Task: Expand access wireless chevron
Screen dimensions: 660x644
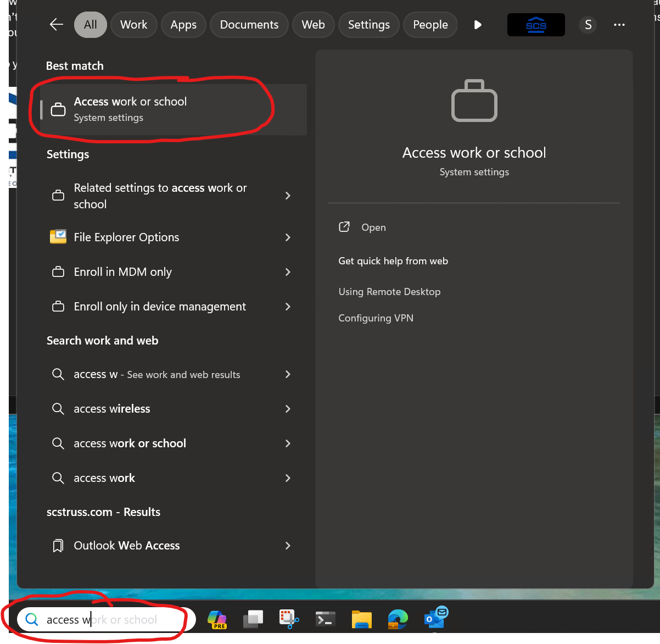Action: [x=288, y=409]
